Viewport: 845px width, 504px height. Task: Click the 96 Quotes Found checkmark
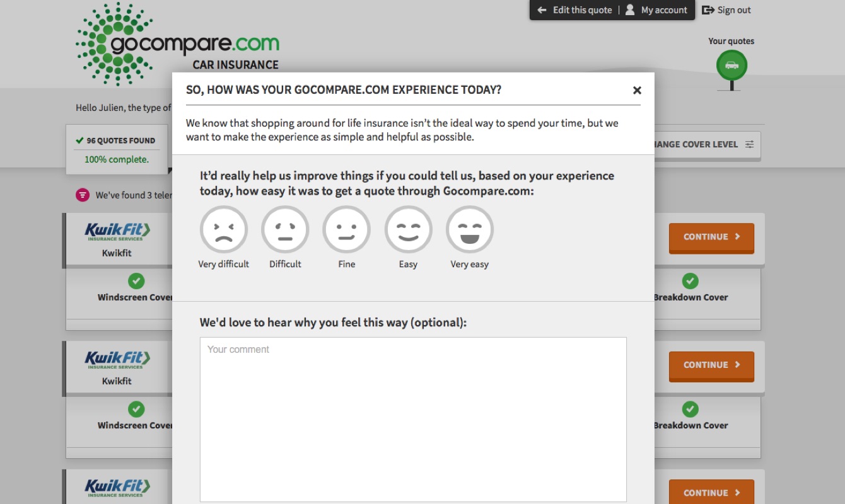click(79, 140)
